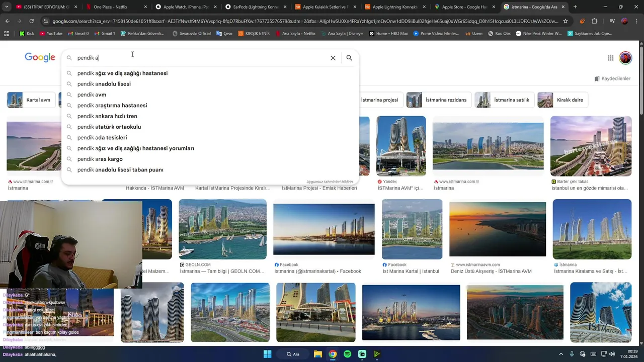Select the 'İstmarina rezidans' filter chip

click(x=439, y=100)
